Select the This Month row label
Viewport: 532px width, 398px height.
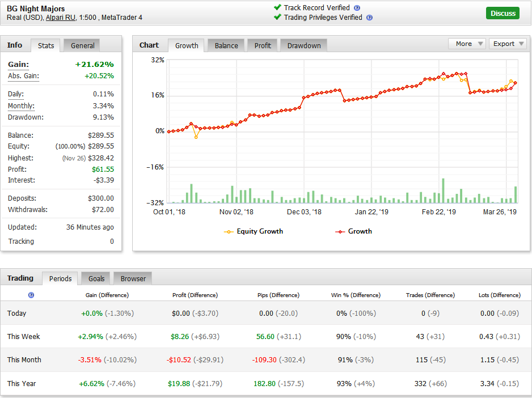point(24,359)
